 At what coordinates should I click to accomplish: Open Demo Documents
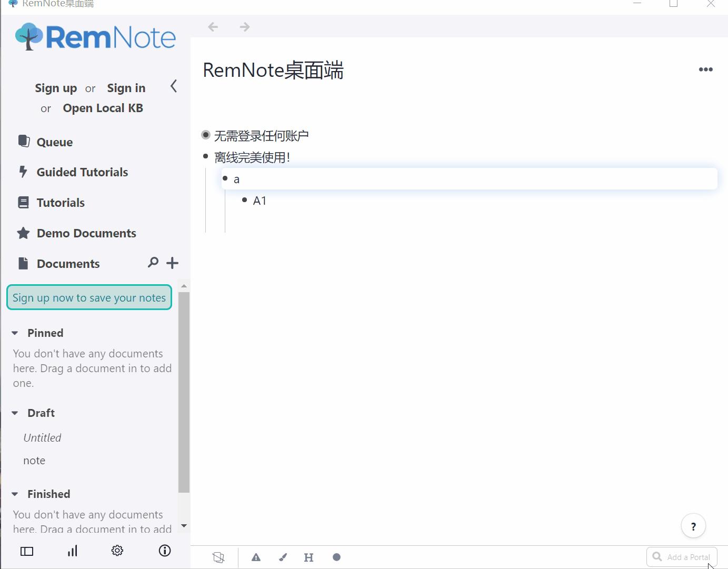coord(86,233)
